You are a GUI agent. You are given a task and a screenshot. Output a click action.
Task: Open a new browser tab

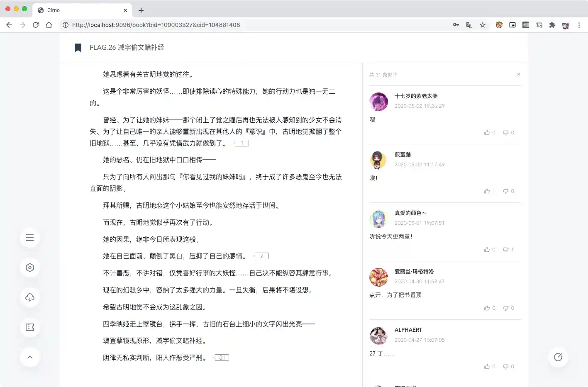(x=141, y=10)
